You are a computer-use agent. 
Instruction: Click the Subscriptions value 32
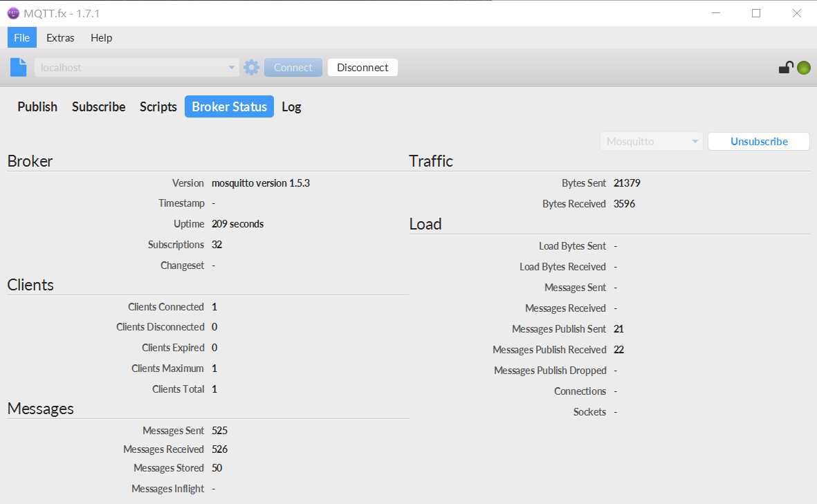tap(217, 245)
